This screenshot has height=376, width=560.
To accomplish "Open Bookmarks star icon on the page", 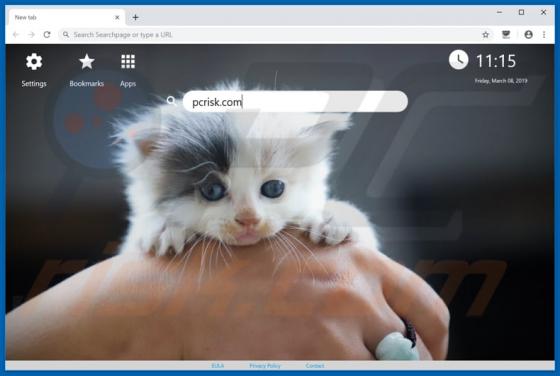I will coord(86,61).
